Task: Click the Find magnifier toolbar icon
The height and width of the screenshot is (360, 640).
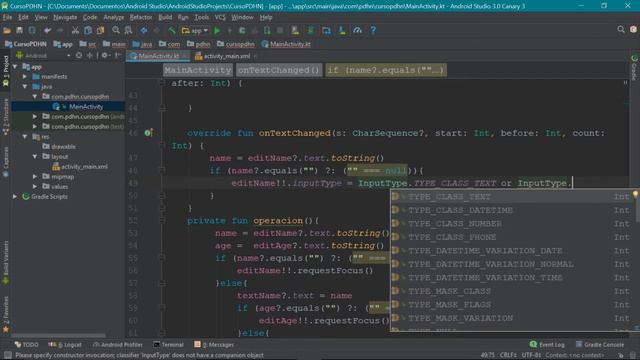Action: [116, 31]
